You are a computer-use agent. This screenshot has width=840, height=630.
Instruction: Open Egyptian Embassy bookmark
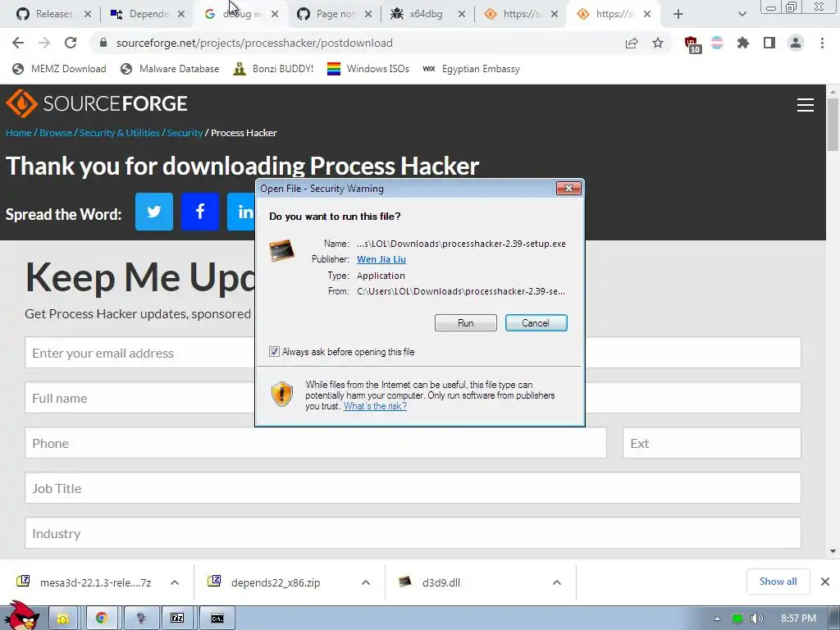pos(472,69)
